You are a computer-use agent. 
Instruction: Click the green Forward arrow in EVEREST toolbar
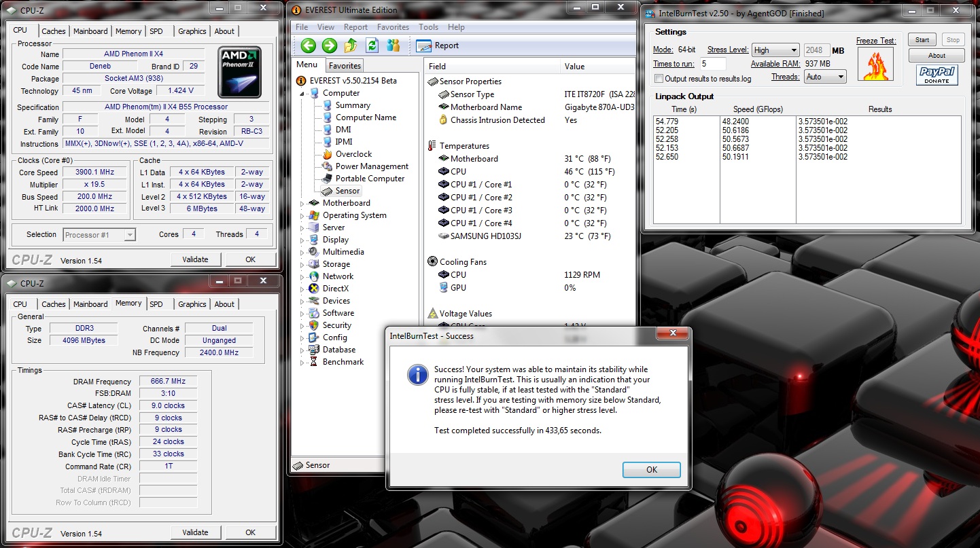coord(330,45)
